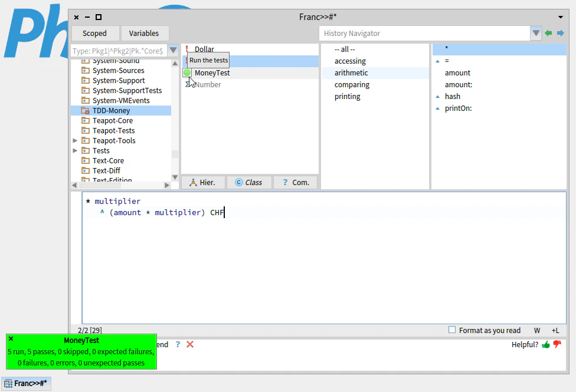576x392 pixels.
Task: Toggle the Class side button
Action: [x=250, y=182]
